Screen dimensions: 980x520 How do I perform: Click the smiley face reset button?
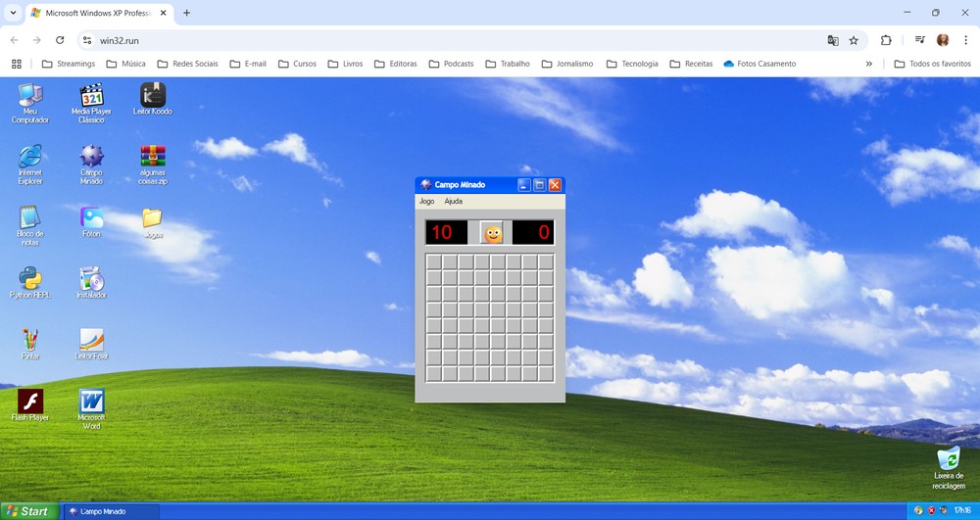pos(493,233)
